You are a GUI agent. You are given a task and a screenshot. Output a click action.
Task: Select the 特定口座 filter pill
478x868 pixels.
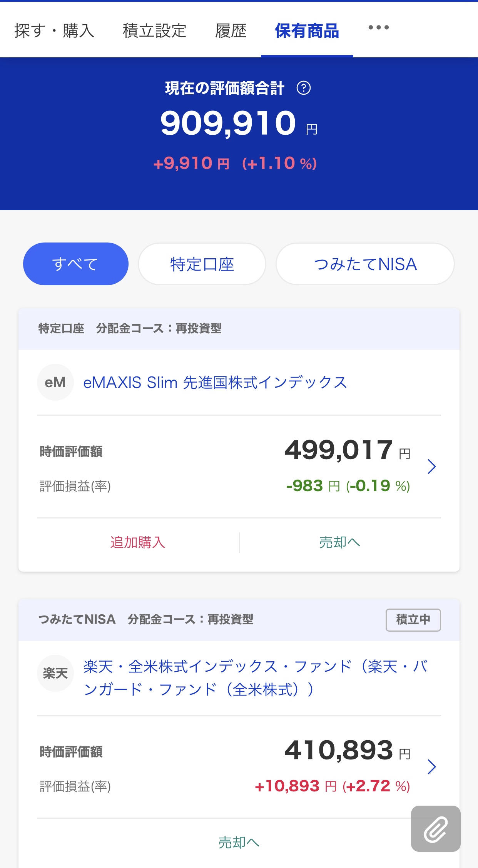(x=202, y=264)
